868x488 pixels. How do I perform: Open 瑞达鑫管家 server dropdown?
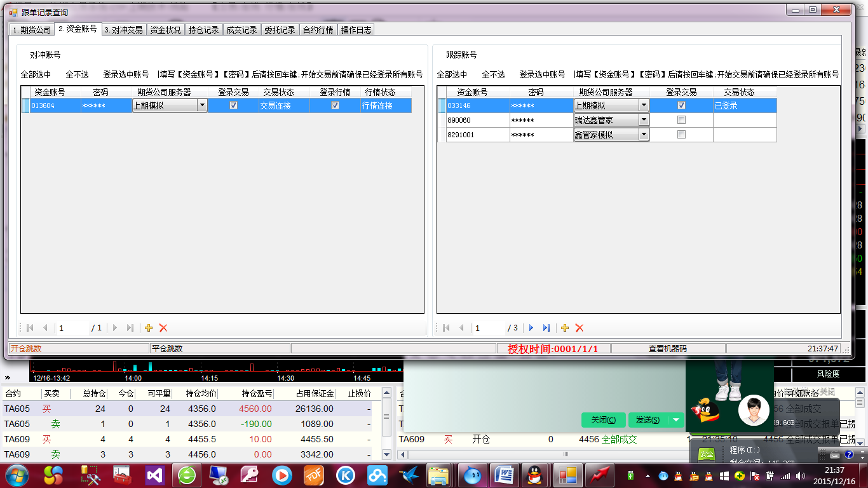click(x=644, y=120)
